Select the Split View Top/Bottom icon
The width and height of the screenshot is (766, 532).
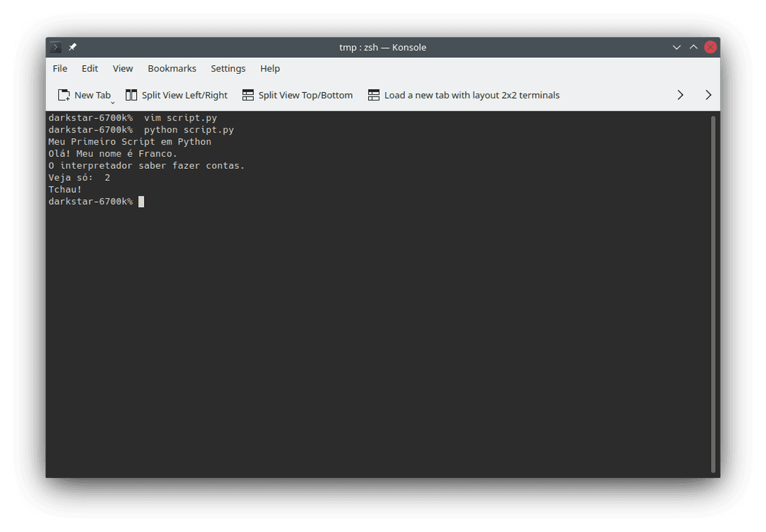point(247,94)
